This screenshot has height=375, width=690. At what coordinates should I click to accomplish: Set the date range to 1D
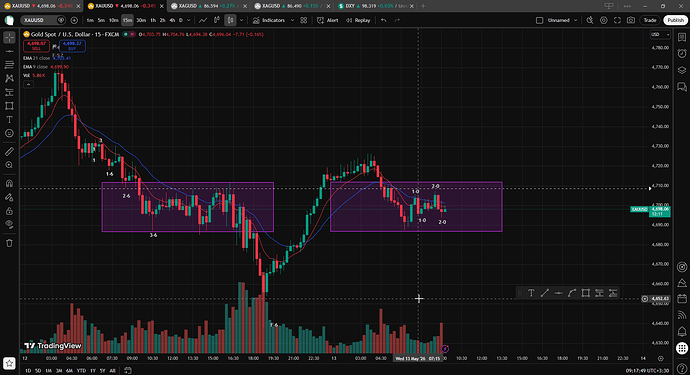tap(28, 371)
